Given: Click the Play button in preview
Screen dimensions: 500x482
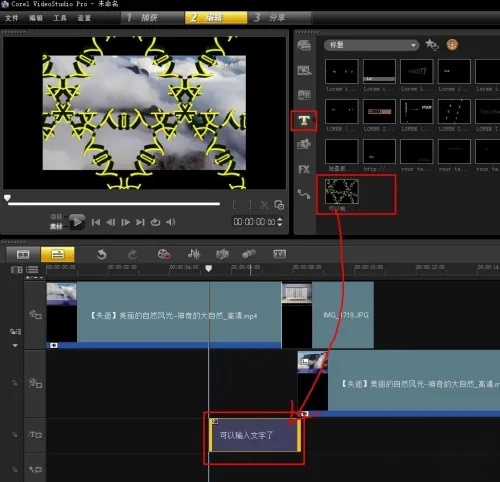Looking at the screenshot, I should point(77,222).
